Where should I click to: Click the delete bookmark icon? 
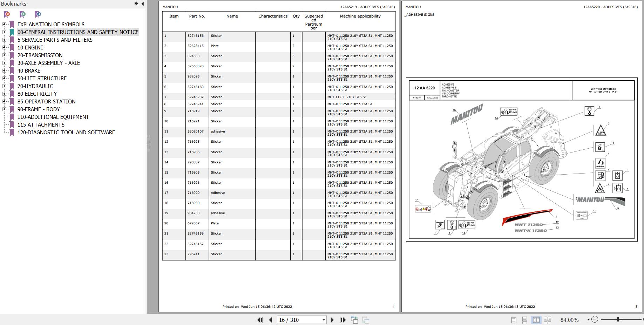click(7, 14)
